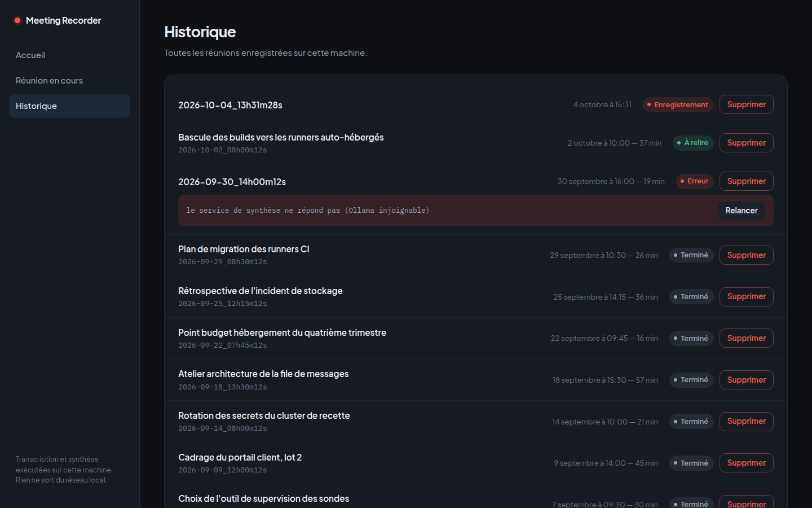This screenshot has height=508, width=812.
Task: Delete Atelier architecture de la file de messages
Action: click(x=746, y=380)
